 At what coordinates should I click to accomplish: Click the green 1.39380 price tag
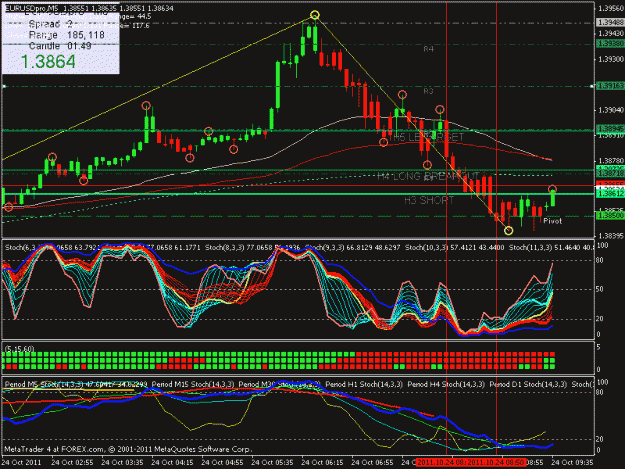click(610, 43)
